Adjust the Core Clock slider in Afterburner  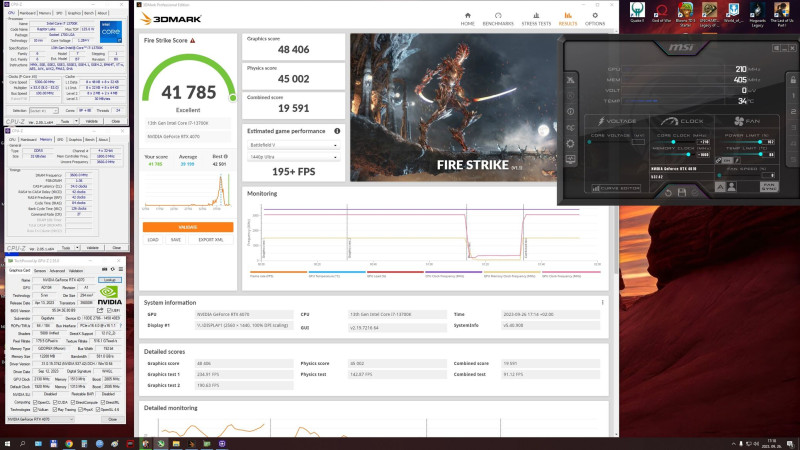(x=674, y=142)
